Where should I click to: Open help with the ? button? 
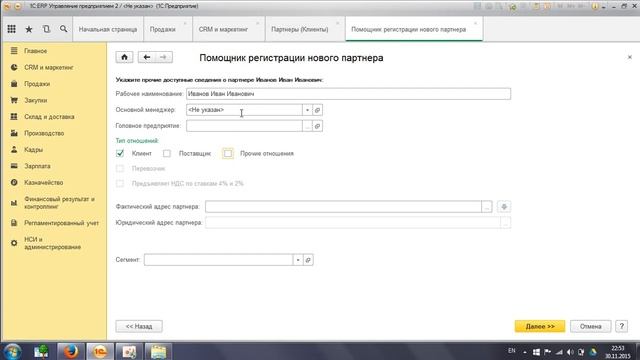pyautogui.click(x=622, y=326)
